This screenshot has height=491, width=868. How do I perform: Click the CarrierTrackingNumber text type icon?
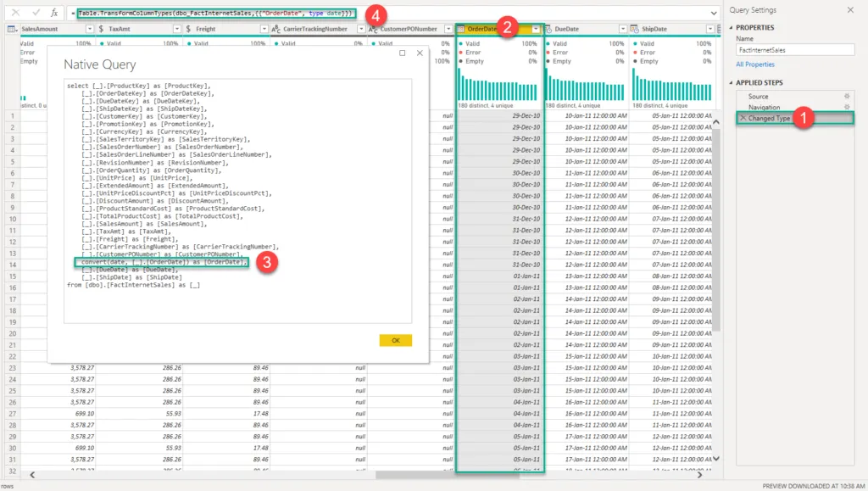pos(275,29)
